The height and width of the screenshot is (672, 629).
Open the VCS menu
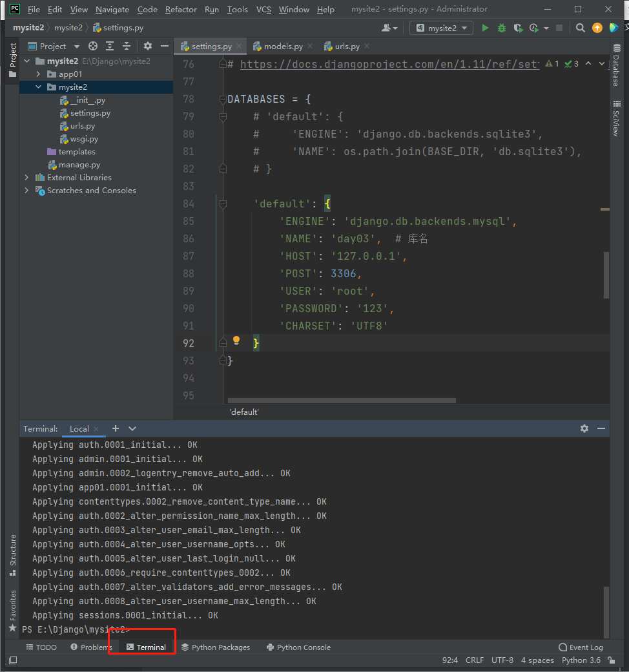pos(263,9)
